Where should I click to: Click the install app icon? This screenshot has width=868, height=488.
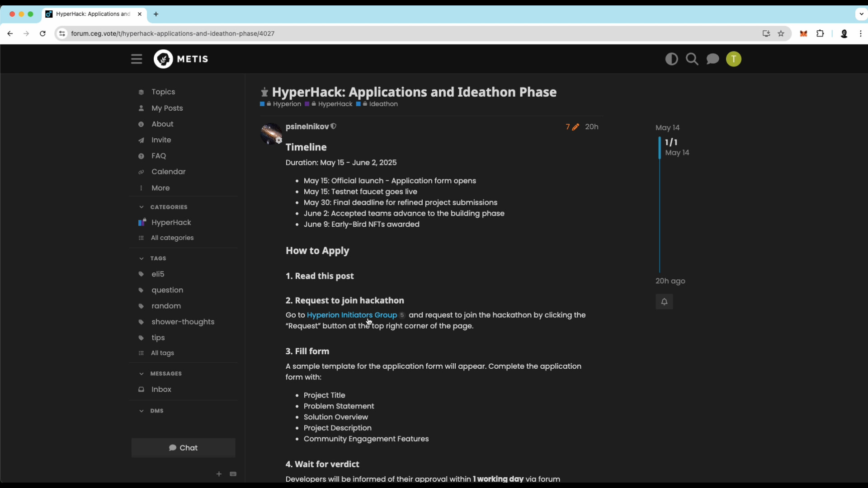tap(766, 33)
